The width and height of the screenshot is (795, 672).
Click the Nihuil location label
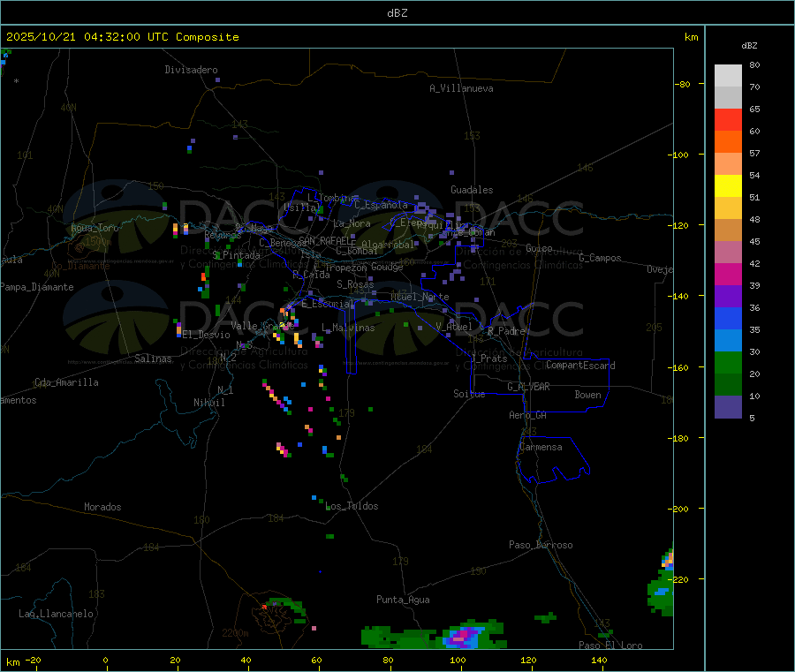208,403
